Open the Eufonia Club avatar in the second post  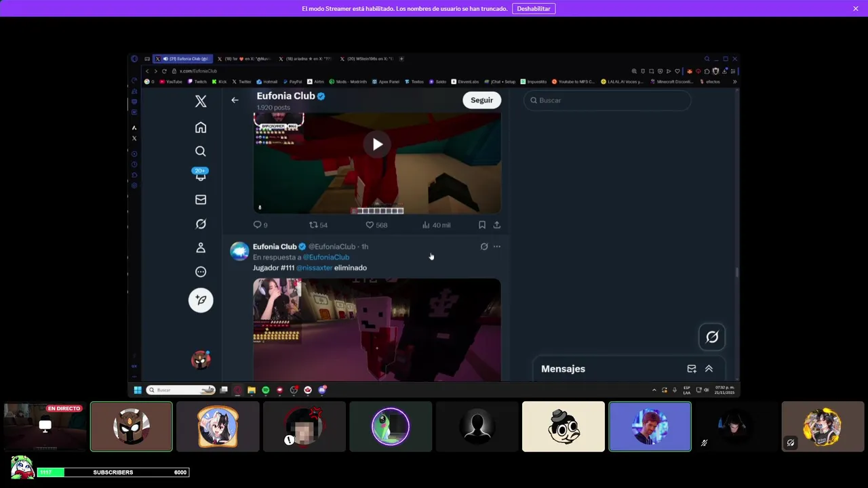point(239,251)
